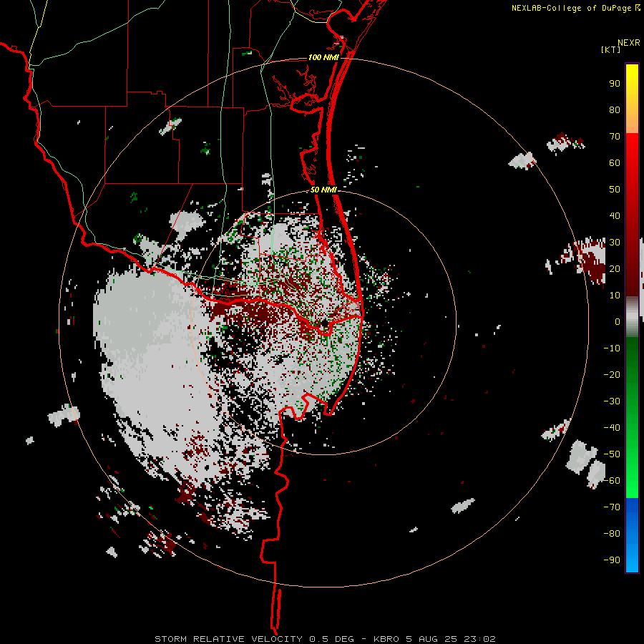
Task: Click the 90 value on the velocity scale
Action: 615,84
